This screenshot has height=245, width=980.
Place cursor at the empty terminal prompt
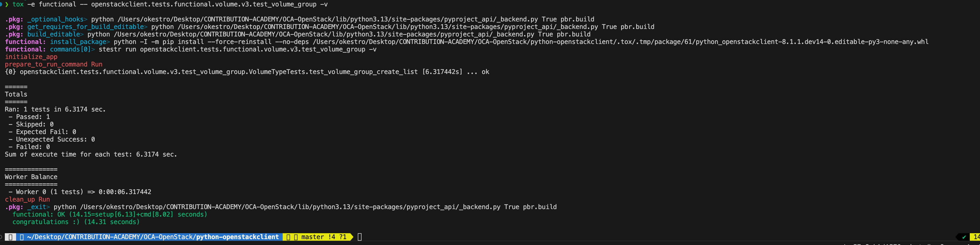359,237
